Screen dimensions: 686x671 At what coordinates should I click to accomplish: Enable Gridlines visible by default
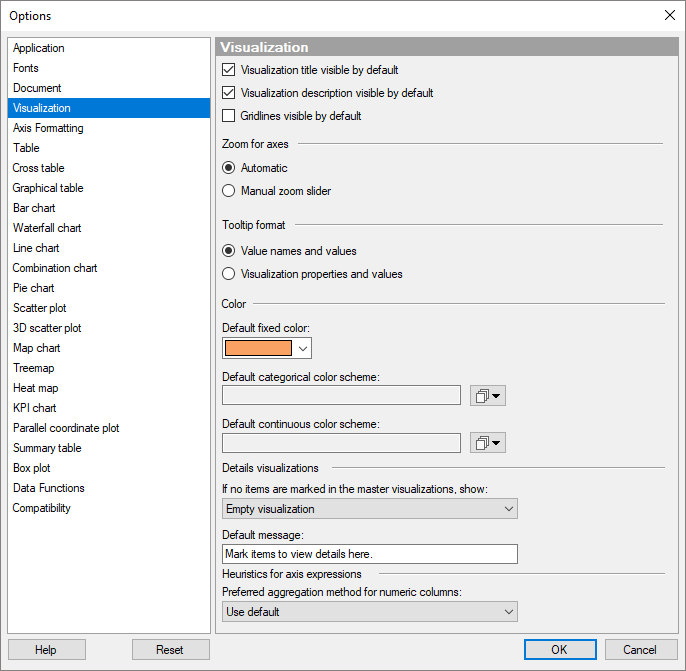229,116
